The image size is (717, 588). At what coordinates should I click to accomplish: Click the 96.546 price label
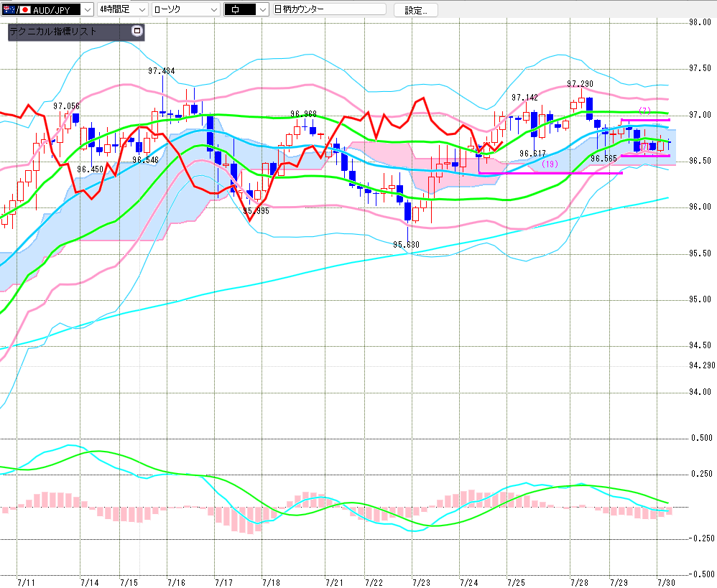coord(145,160)
